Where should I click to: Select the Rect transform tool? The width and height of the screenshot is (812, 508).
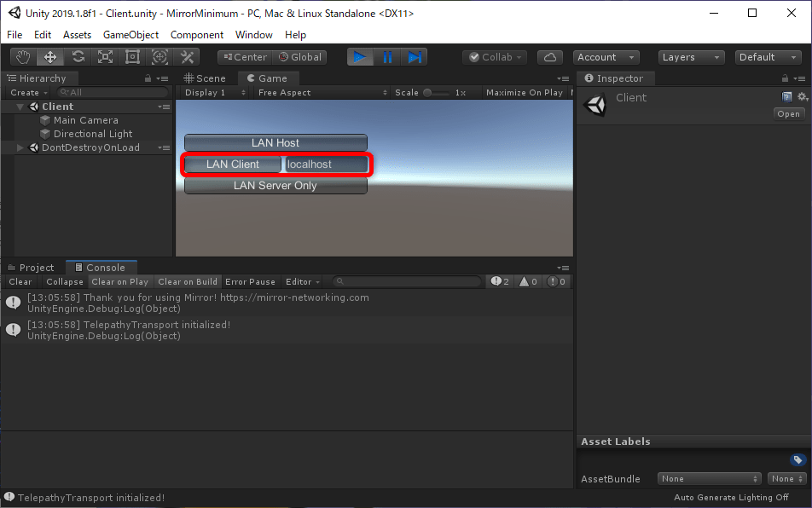[132, 57]
